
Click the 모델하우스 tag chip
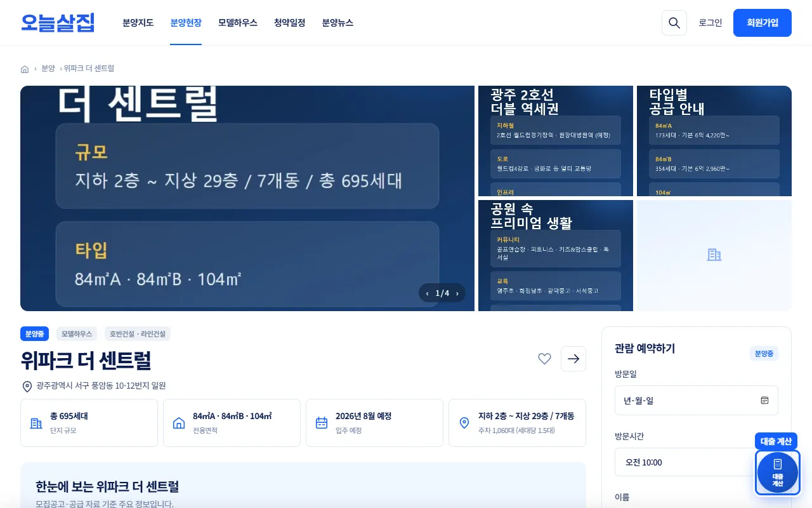click(x=77, y=334)
